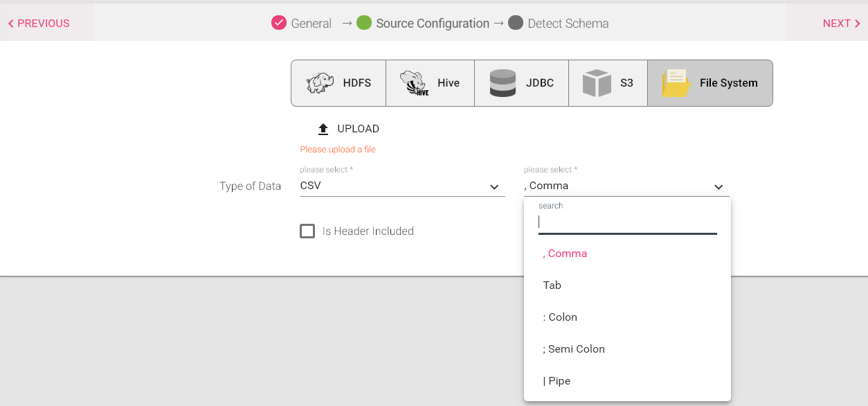Screen dimensions: 868x406
Task: Expand the CSV data type dropdown
Action: pyautogui.click(x=494, y=186)
